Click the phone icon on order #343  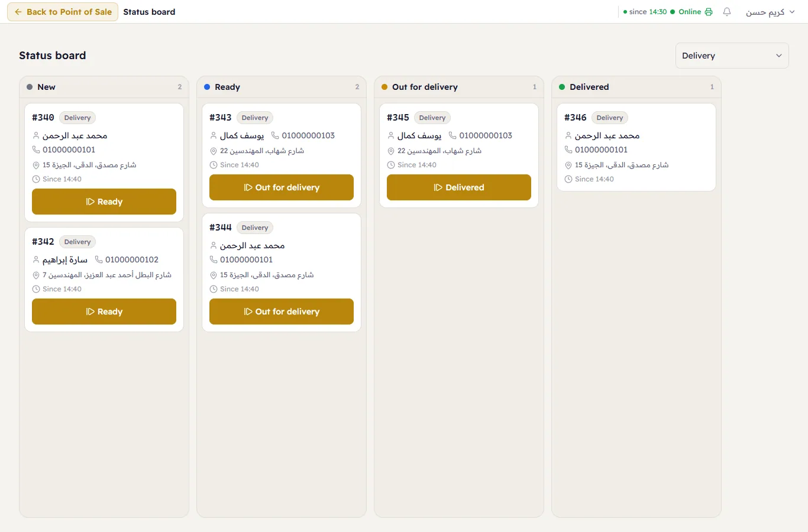pos(275,135)
